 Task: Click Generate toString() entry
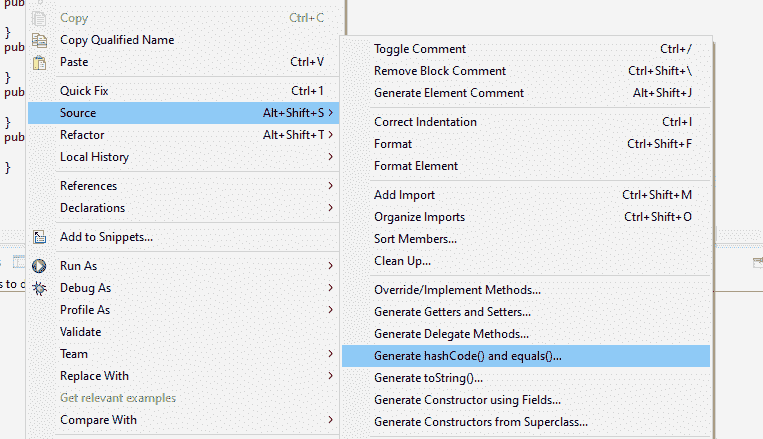coord(428,378)
